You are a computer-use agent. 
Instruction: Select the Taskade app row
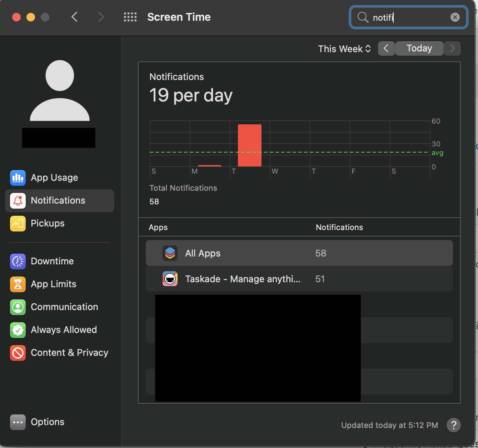click(x=299, y=279)
